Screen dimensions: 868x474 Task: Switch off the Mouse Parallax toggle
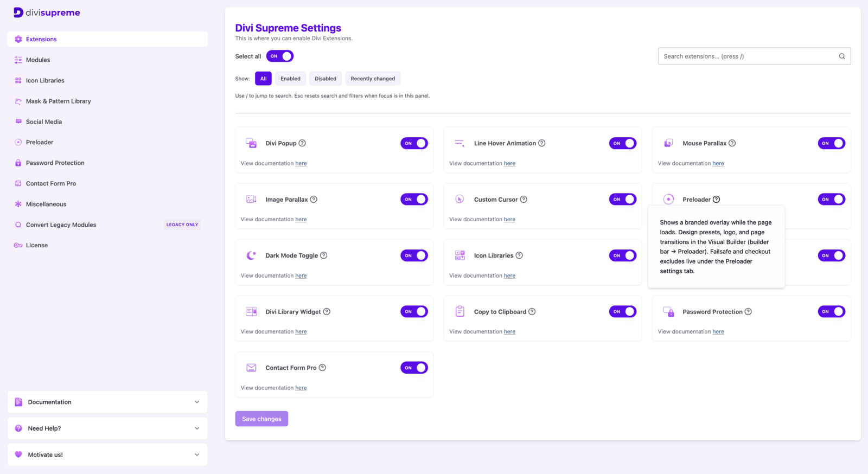(832, 143)
